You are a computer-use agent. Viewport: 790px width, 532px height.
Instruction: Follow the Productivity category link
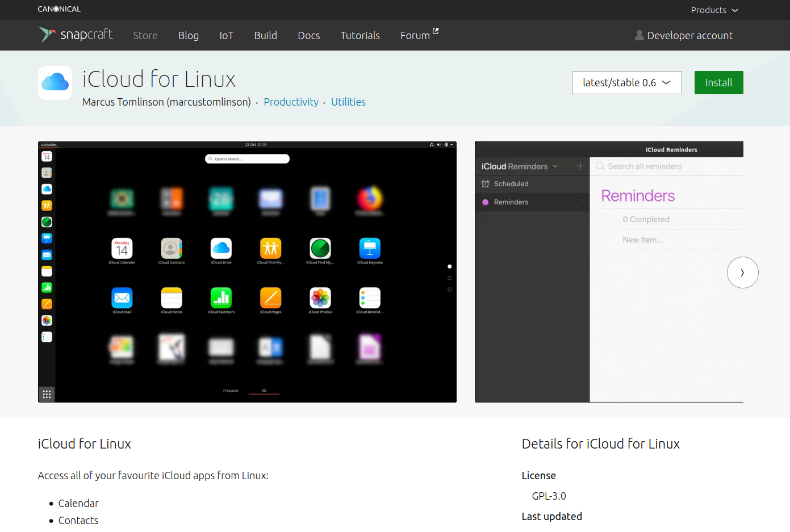291,102
